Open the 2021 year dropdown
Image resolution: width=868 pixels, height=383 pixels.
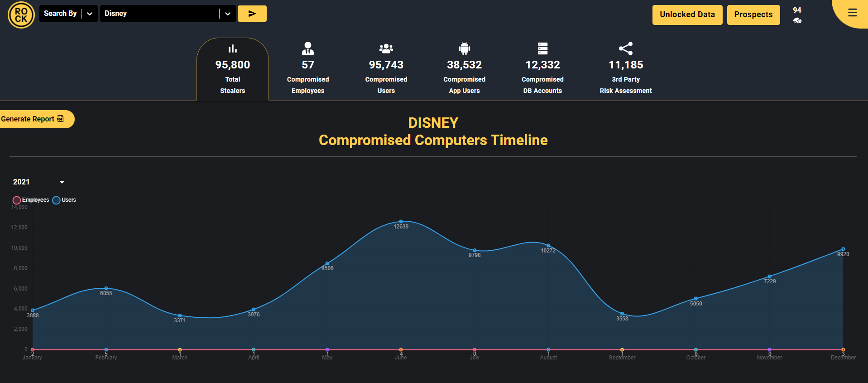click(38, 182)
